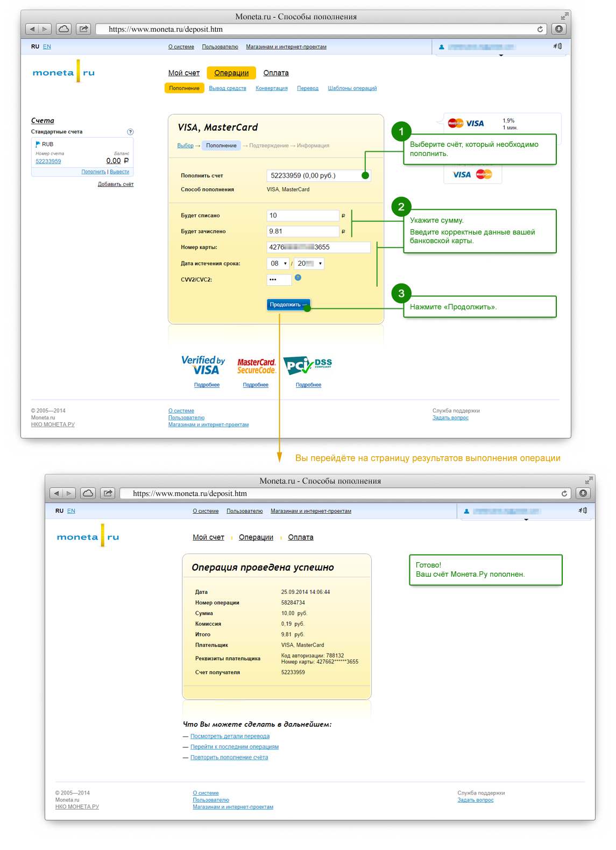Click the Вывести link under the RUB account
Screen dimensions: 616x850
click(x=119, y=172)
